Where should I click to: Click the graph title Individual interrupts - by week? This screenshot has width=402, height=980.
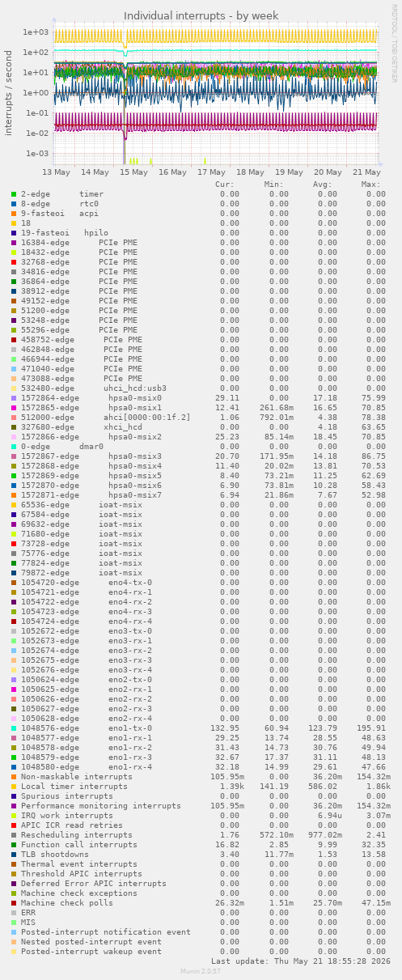click(201, 16)
